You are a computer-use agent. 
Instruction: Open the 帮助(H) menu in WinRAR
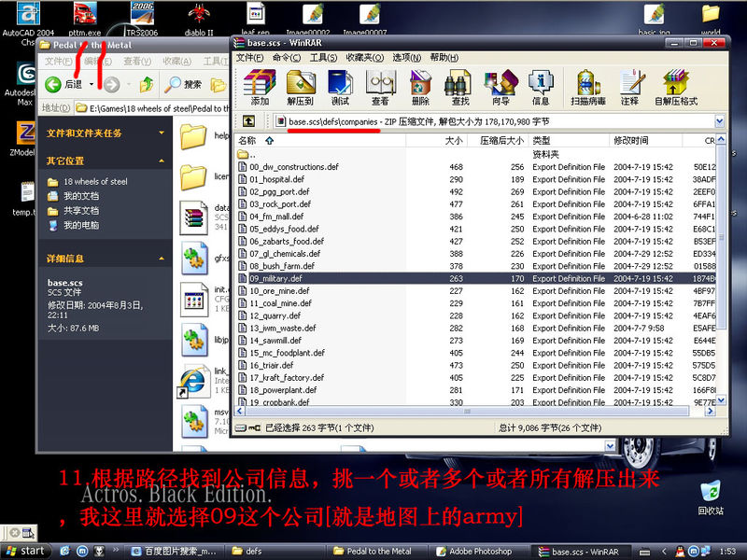point(444,58)
